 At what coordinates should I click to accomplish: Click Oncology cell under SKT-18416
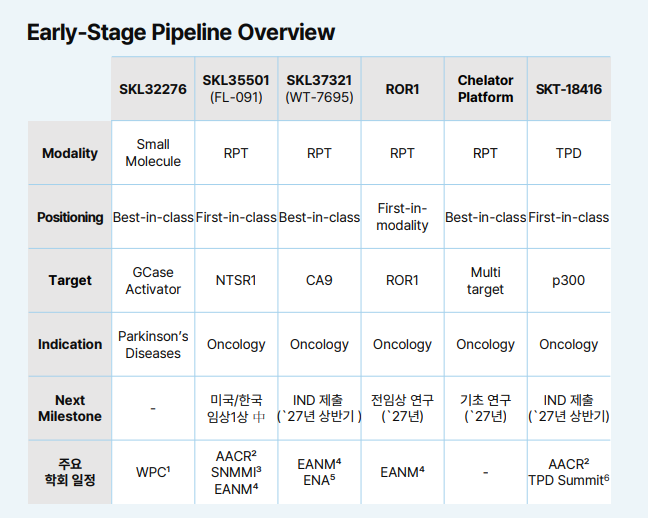click(x=569, y=344)
